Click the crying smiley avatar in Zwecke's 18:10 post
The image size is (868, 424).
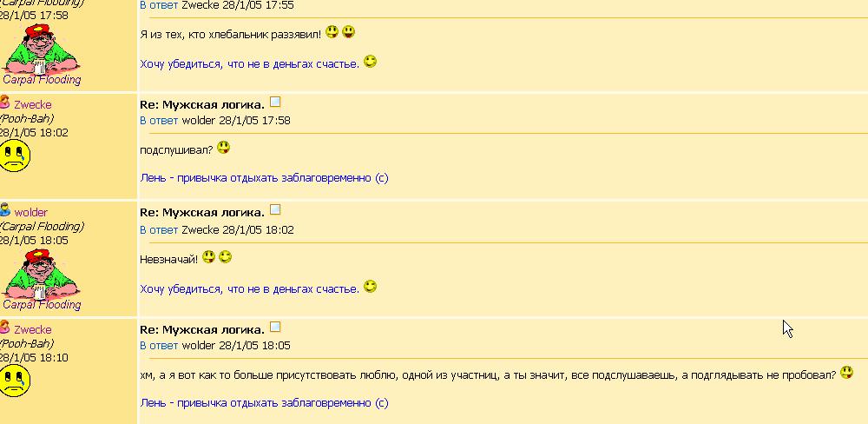click(15, 381)
